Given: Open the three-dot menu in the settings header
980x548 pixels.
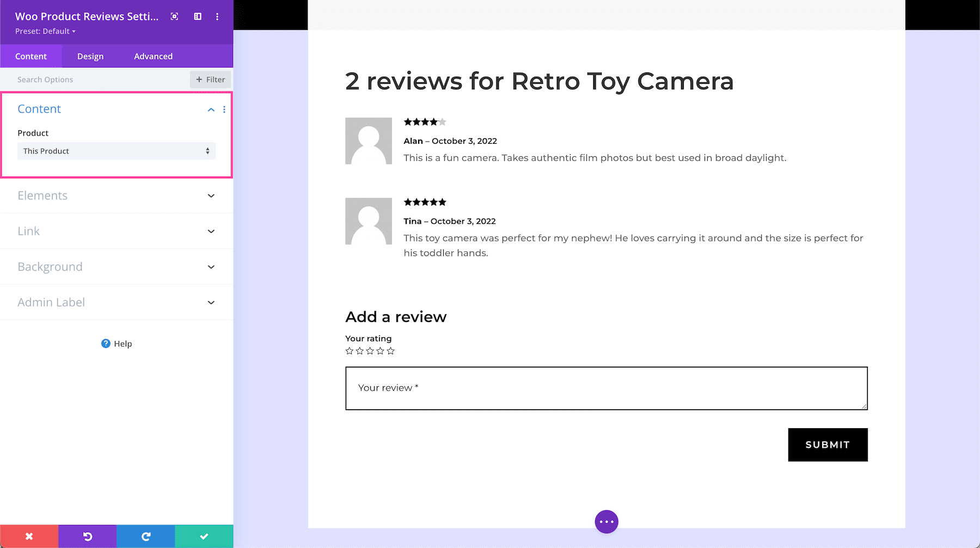Looking at the screenshot, I should (x=217, y=16).
